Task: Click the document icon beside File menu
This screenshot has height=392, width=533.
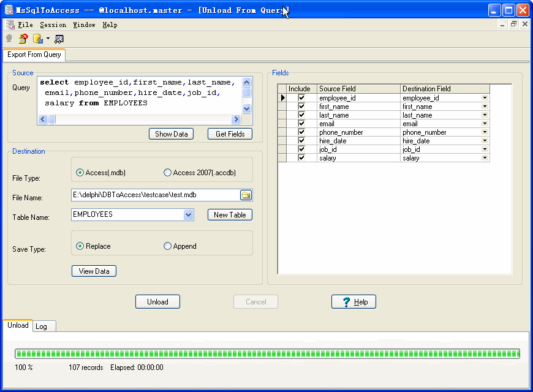Action: coord(10,24)
